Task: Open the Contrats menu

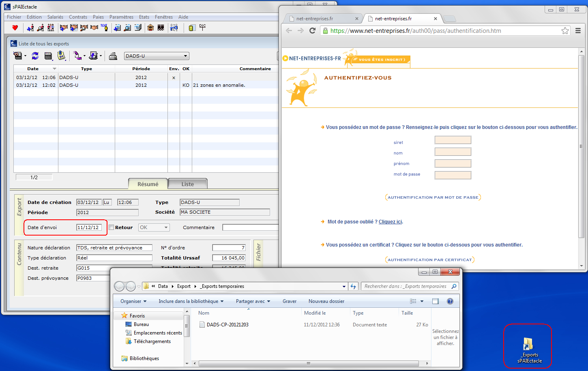Action: (x=78, y=17)
